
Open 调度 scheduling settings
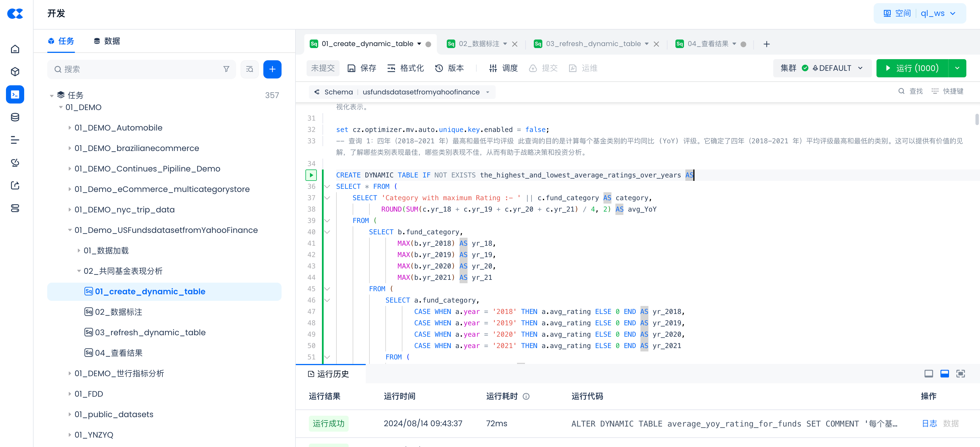[x=503, y=68]
